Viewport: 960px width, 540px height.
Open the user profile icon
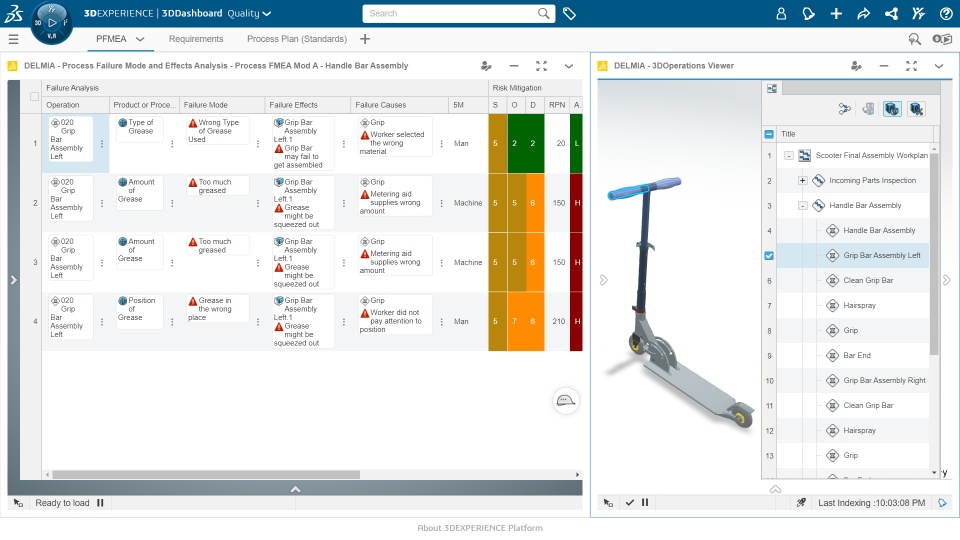point(781,13)
